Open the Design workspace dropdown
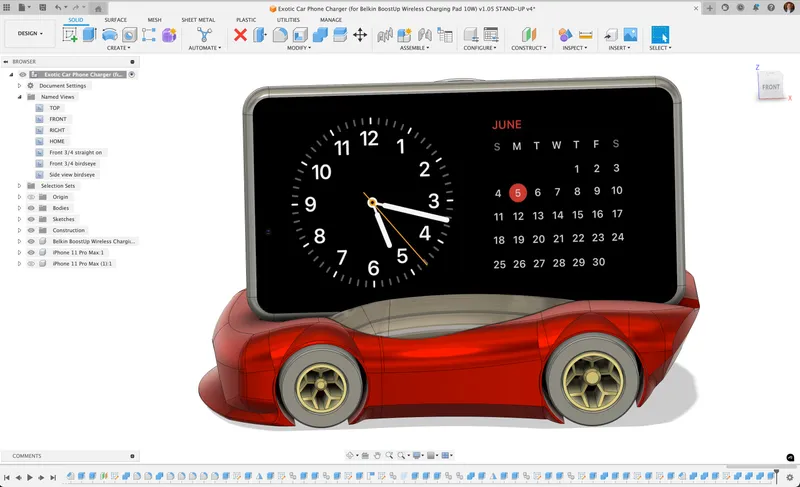Viewport: 800px width, 487px height. [x=30, y=32]
